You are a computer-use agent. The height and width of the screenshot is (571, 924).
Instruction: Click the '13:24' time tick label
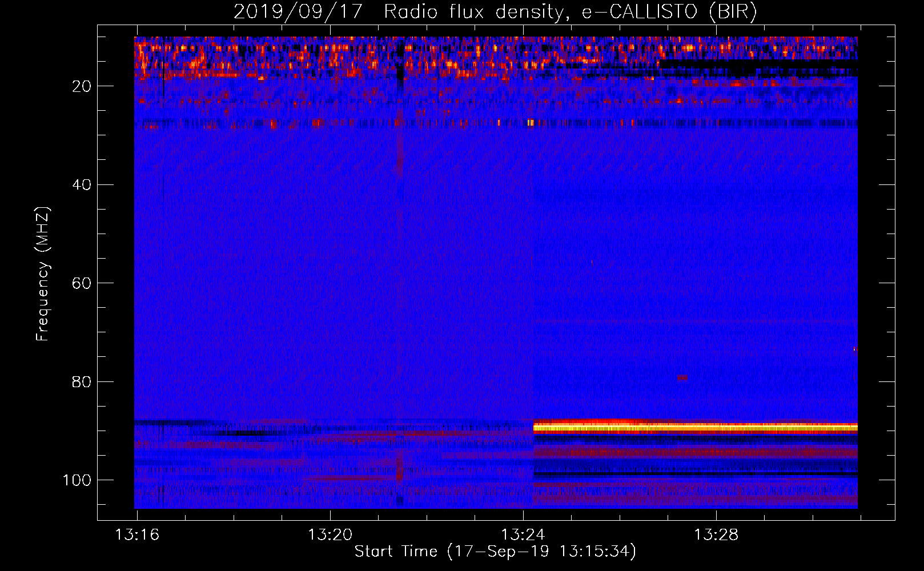[x=523, y=535]
